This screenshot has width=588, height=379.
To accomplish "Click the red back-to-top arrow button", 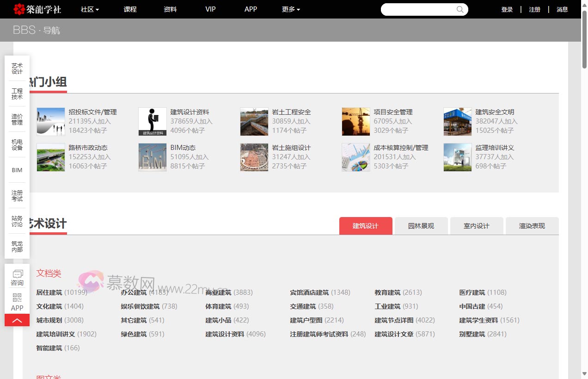I will (17, 320).
